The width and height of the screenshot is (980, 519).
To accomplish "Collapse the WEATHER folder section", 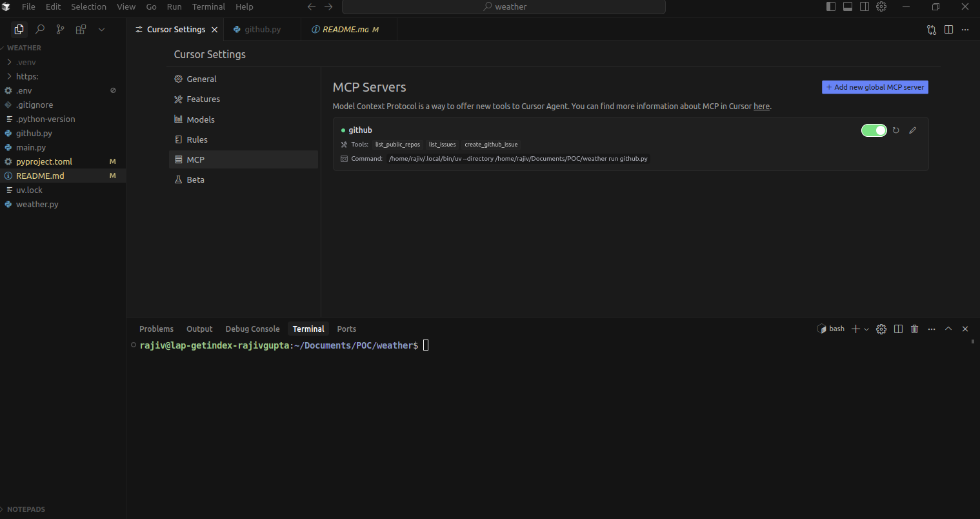I will tap(63, 48).
